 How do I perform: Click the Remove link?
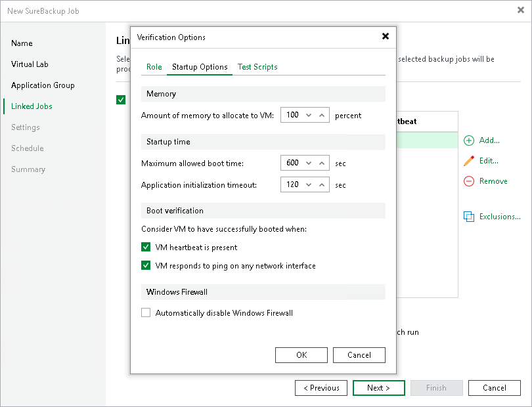coord(493,181)
